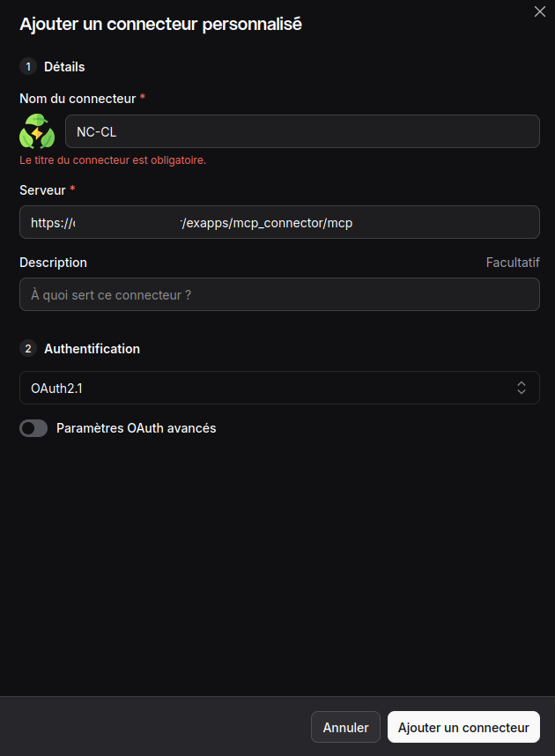Toggle Paramètres OAuth avancés switch
Screen dimensions: 555x756
[33, 428]
